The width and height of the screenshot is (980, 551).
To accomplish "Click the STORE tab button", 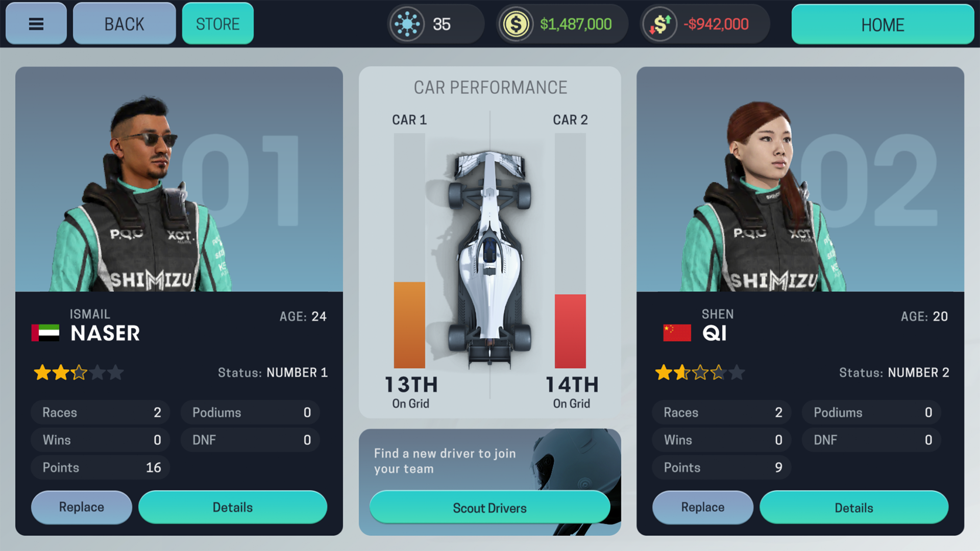I will tap(217, 24).
